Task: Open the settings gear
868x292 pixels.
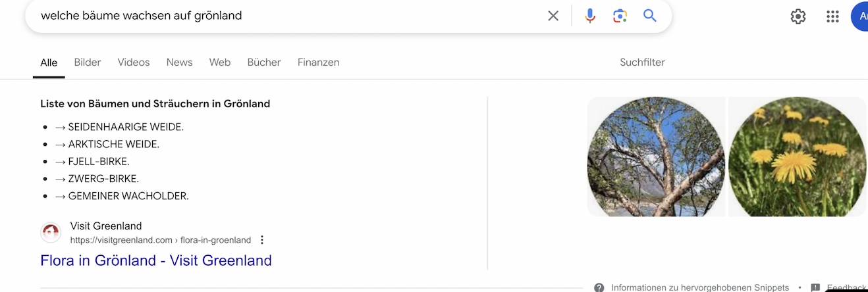Action: (x=798, y=16)
